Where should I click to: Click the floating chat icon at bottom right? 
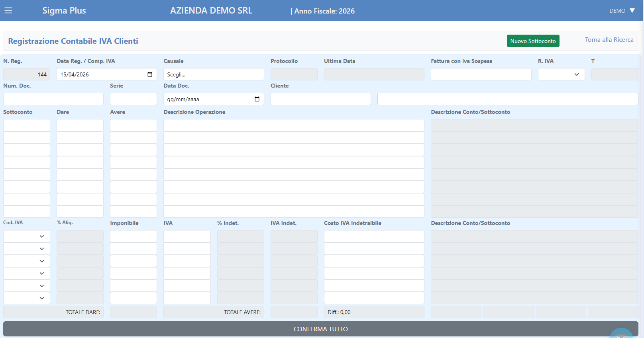pos(621,334)
